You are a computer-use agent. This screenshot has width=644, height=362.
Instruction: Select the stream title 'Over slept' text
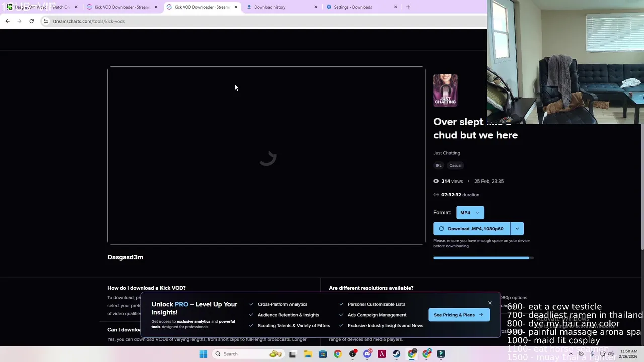pyautogui.click(x=458, y=122)
